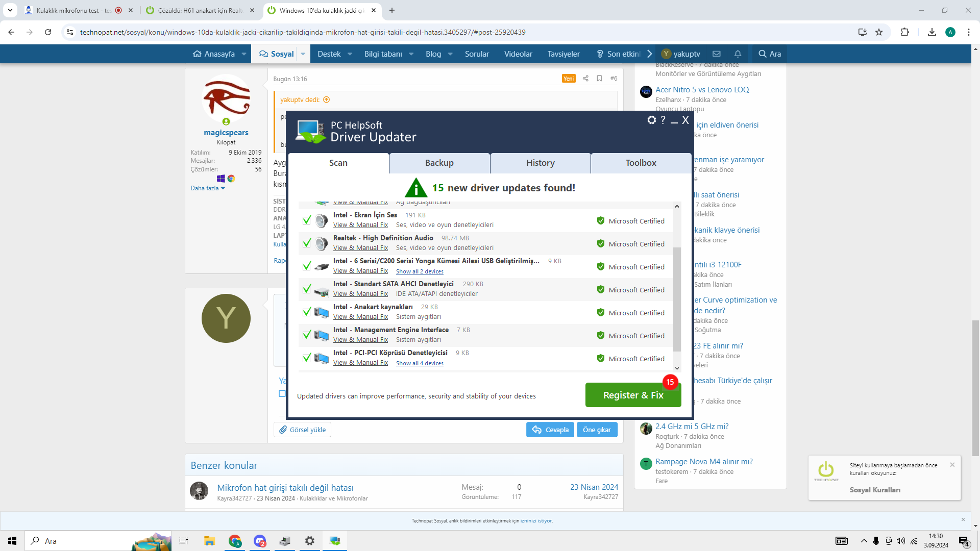This screenshot has width=980, height=551.
Task: Uncheck Realtek High Definition Audio driver
Action: coord(307,243)
